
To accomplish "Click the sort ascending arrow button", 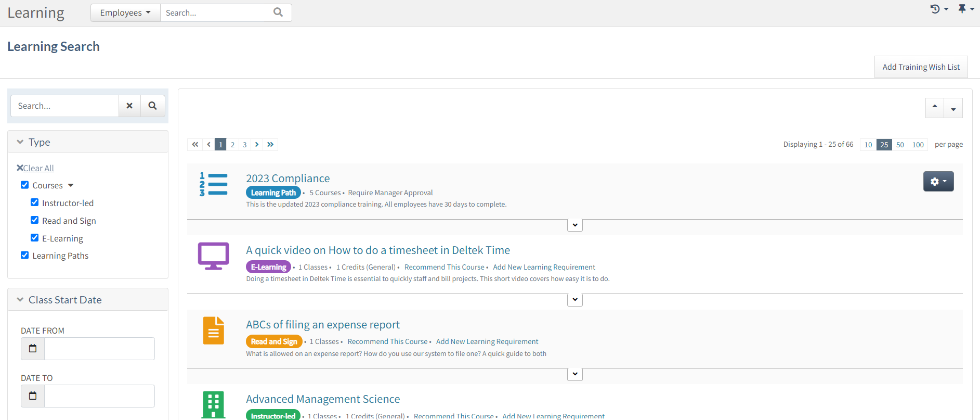I will (935, 108).
